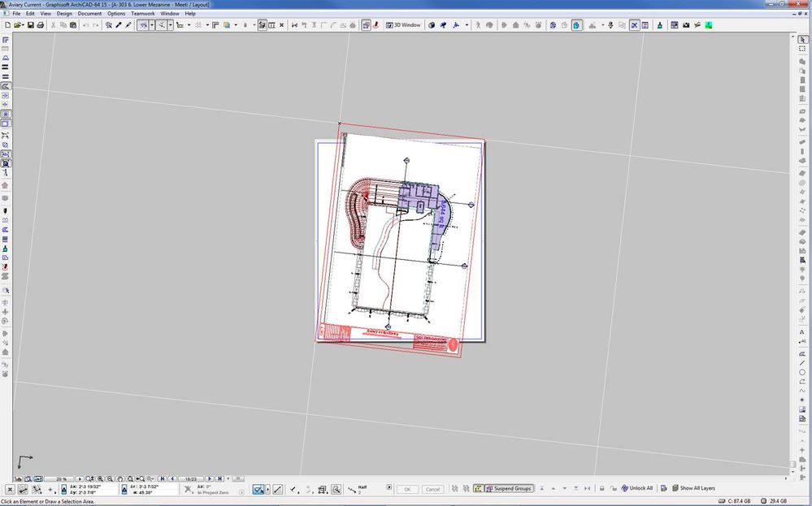The width and height of the screenshot is (812, 506).
Task: Select the Arrow tool in right toolbox
Action: click(802, 39)
